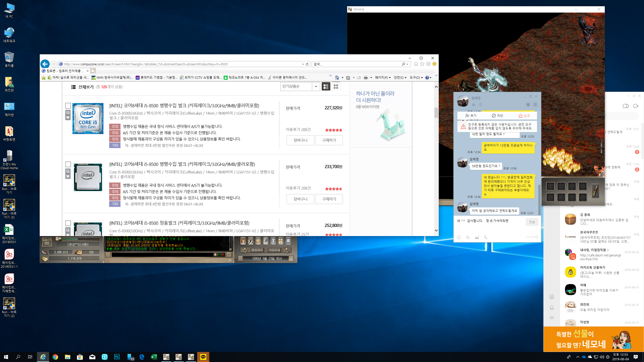Open Photoshop from the Windows taskbar
Image resolution: width=644 pixels, height=362 pixels.
117,357
